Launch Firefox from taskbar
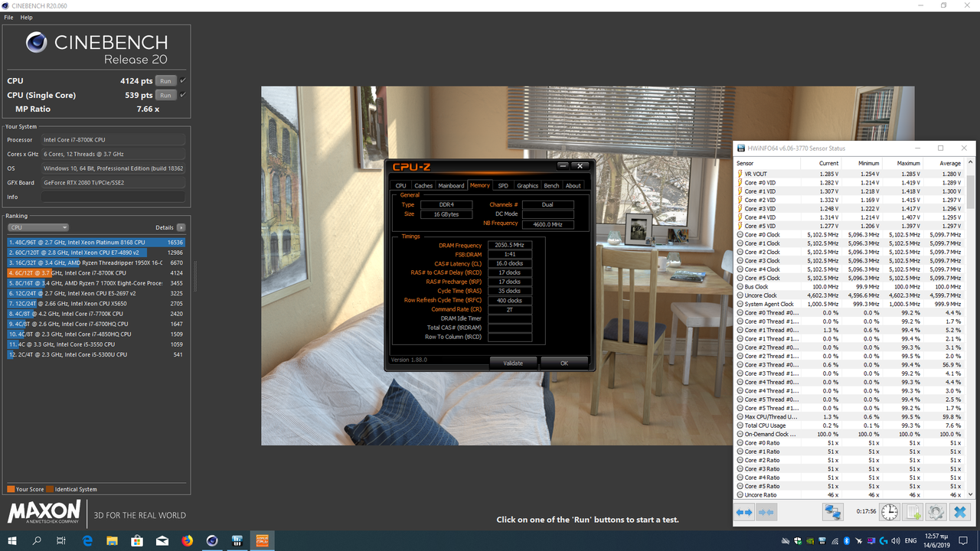Image resolution: width=980 pixels, height=551 pixels. (188, 540)
